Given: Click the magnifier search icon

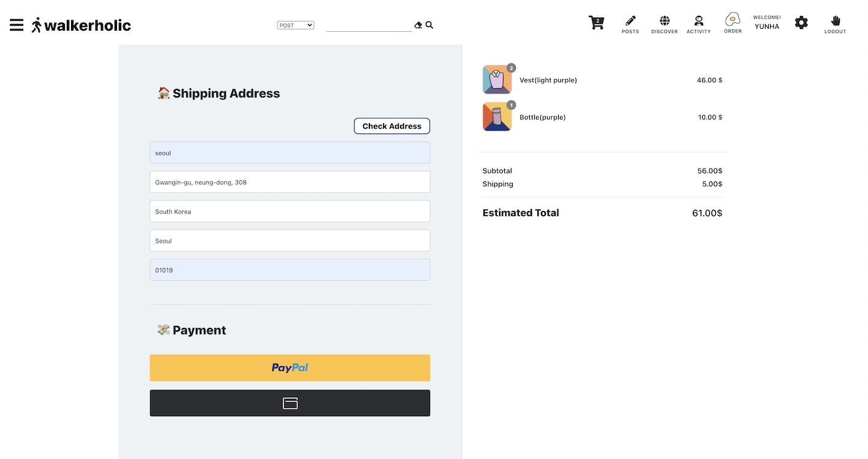Looking at the screenshot, I should [429, 25].
